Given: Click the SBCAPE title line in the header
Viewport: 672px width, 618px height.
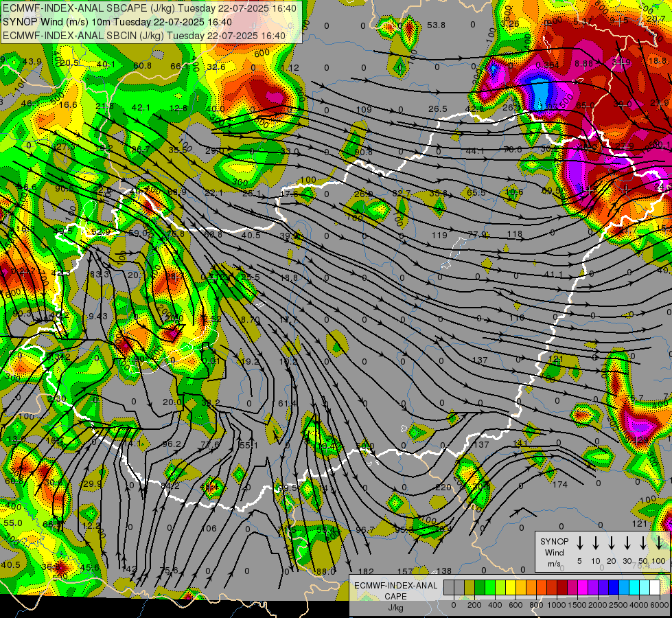Looking at the screenshot, I should click(149, 8).
